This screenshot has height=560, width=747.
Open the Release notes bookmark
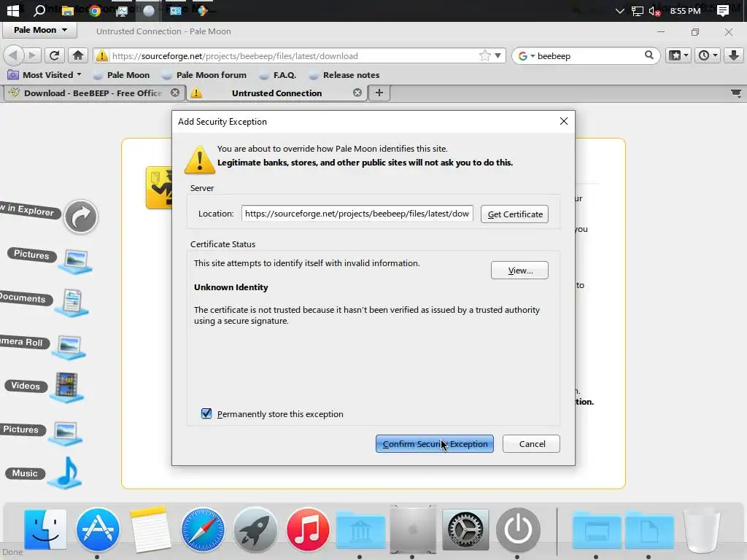tap(345, 75)
